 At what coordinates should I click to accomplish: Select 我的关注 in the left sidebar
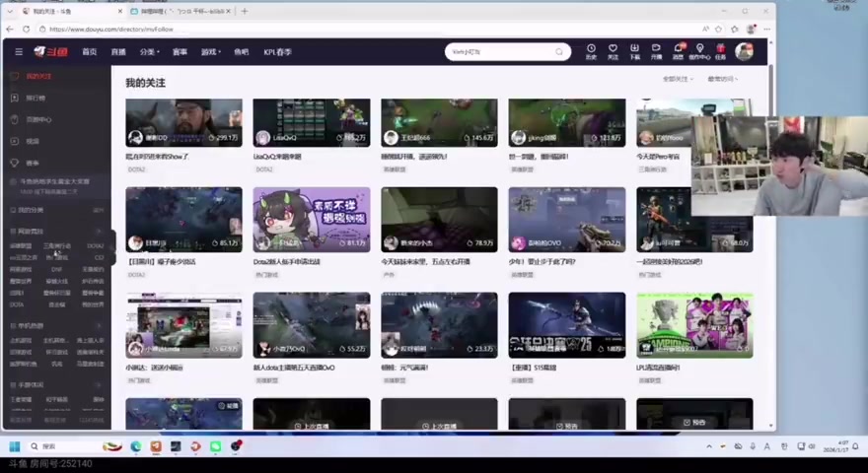pos(39,76)
